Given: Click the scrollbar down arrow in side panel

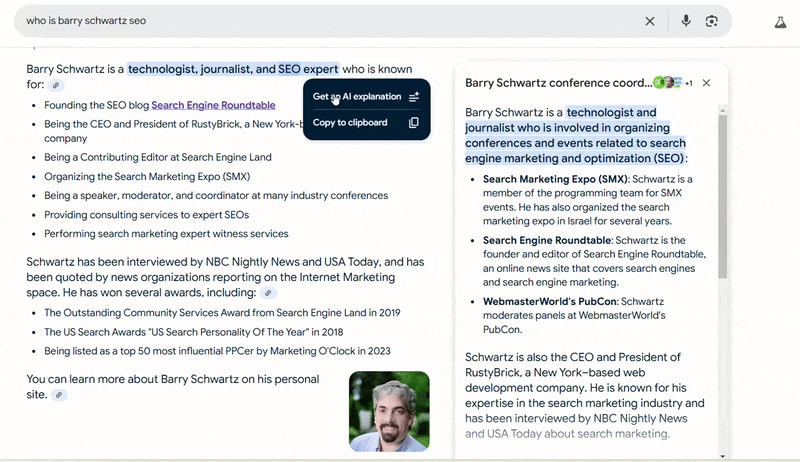Looking at the screenshot, I should 722,456.
